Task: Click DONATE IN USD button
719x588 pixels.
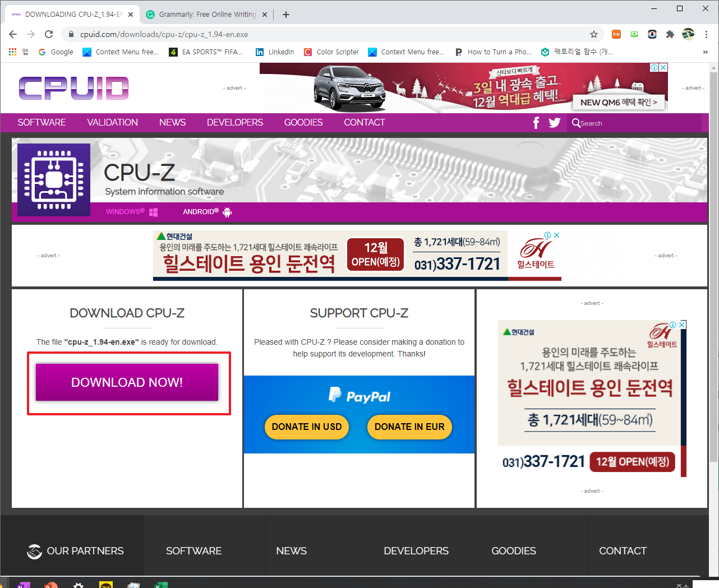Action: coord(307,427)
